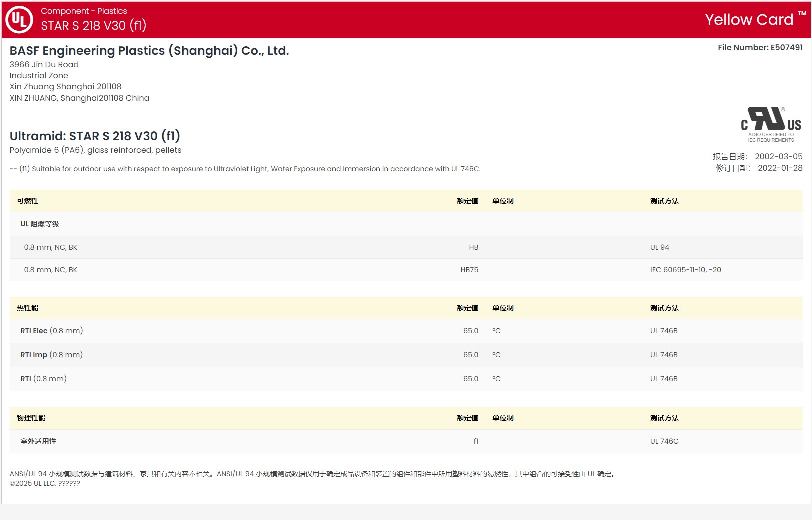The height and width of the screenshot is (520, 812).
Task: Click the Yellow Card title text
Action: [749, 20]
